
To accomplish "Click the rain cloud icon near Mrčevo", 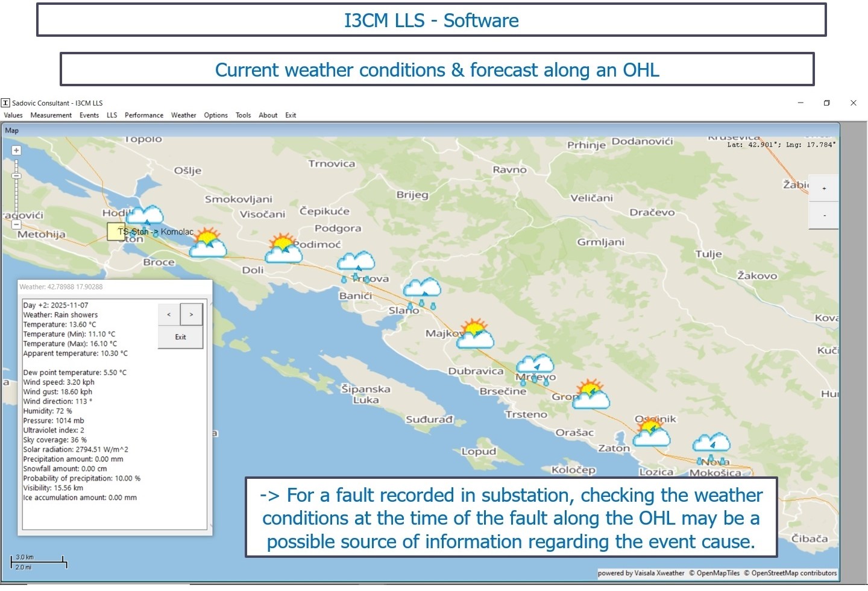I will click(535, 365).
